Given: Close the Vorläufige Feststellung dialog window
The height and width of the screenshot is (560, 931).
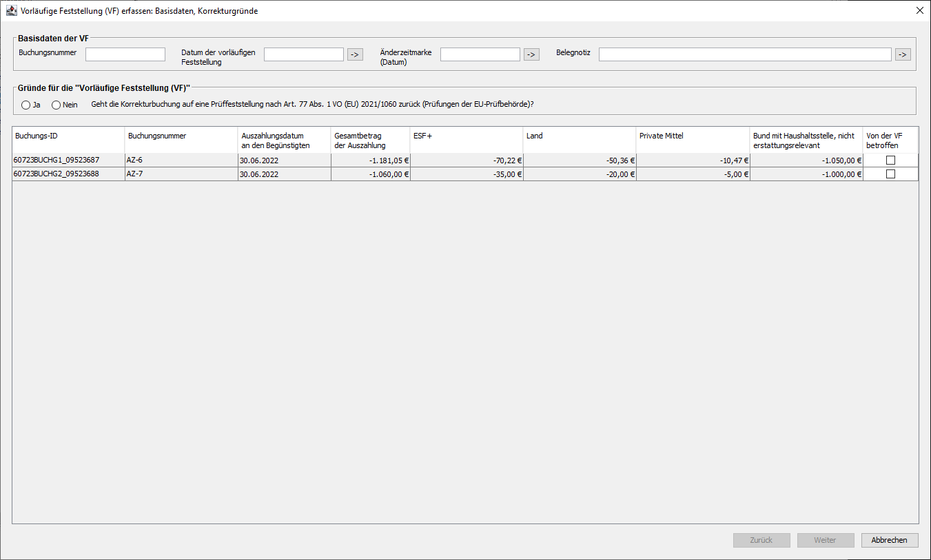Looking at the screenshot, I should point(919,11).
